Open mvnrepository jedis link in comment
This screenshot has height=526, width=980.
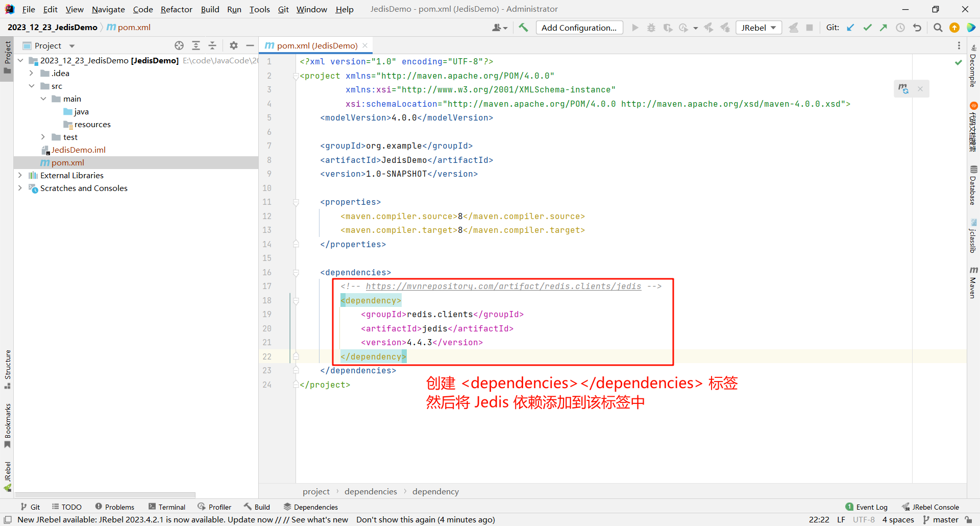coord(503,286)
